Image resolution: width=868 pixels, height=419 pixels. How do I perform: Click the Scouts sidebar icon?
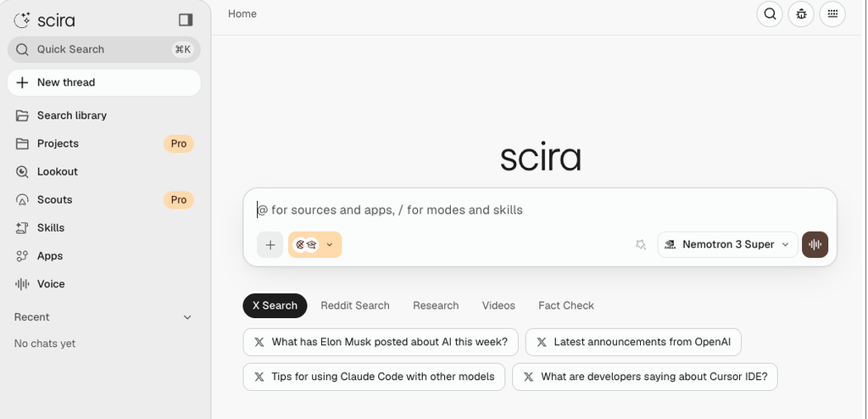pos(22,199)
